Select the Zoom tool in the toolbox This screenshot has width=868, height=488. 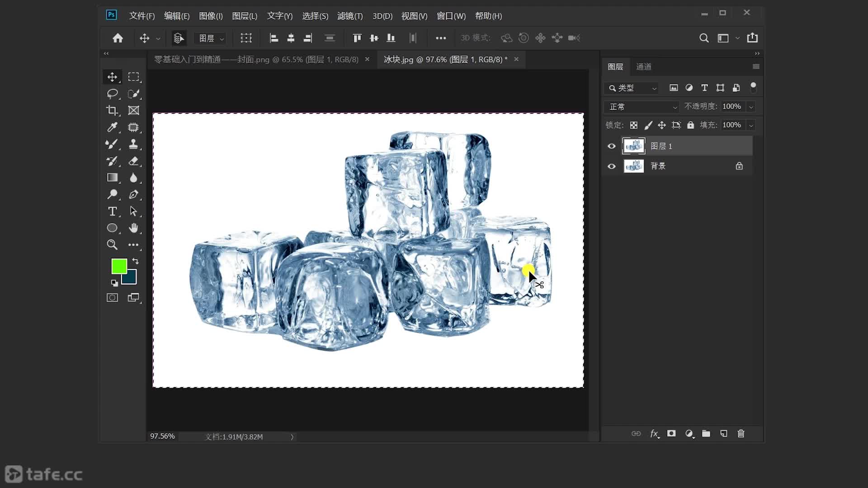pos(112,244)
